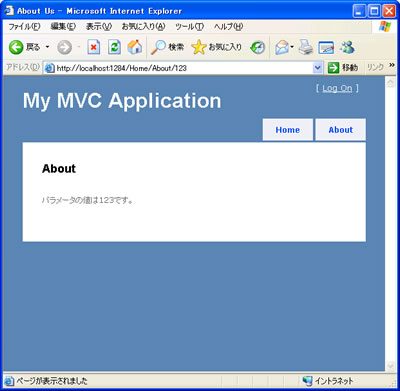The height and width of the screenshot is (391, 400).
Task: Open the Mail button dropdown arrow
Action: [x=292, y=47]
